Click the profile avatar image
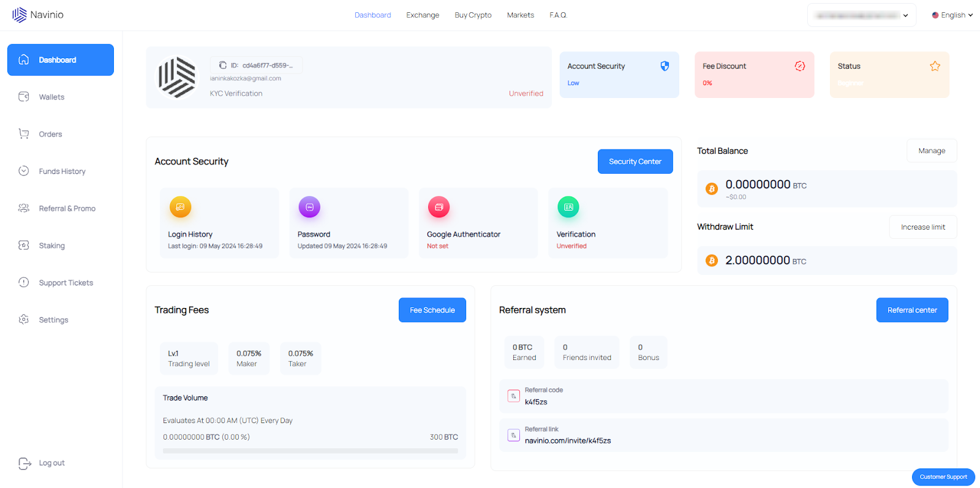Screen dimensions: 980x488 tap(178, 77)
